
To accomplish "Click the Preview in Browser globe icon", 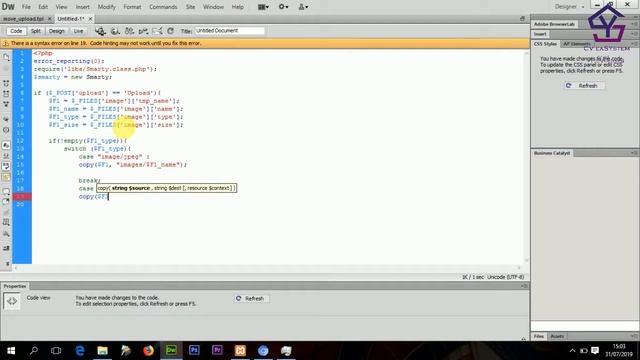I will 115,31.
